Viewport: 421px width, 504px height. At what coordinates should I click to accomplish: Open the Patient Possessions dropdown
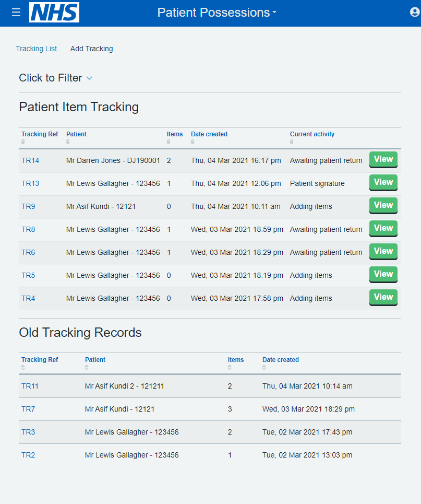tap(216, 13)
